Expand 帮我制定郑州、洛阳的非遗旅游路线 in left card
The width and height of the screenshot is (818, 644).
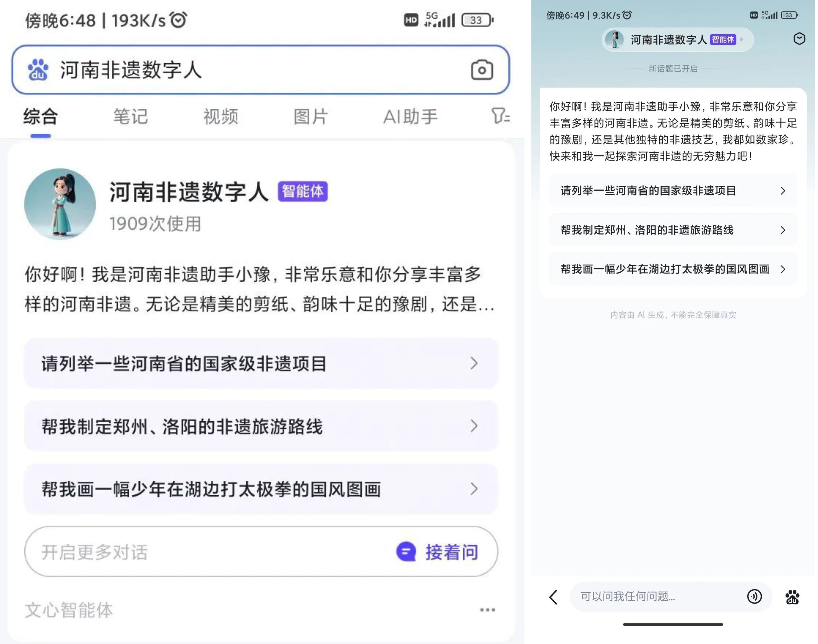pyautogui.click(x=261, y=426)
